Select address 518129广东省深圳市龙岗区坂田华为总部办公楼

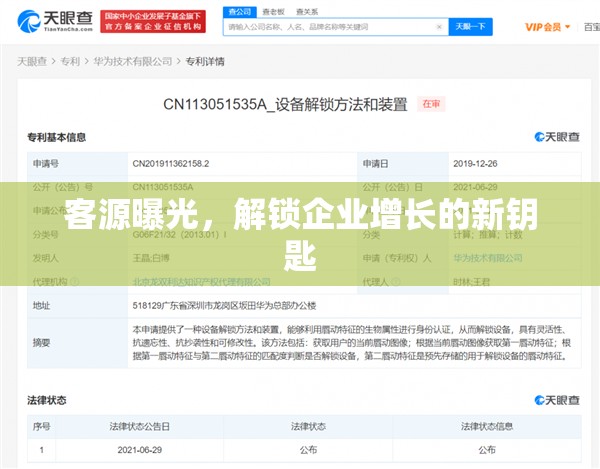coord(224,306)
